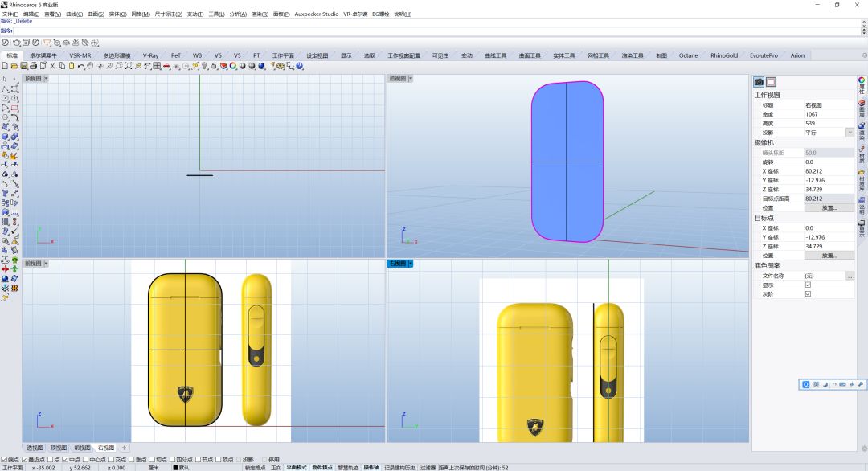Toggle 智慧轨迹 SmartTrack in the status bar
This screenshot has height=471, width=868.
click(348, 468)
